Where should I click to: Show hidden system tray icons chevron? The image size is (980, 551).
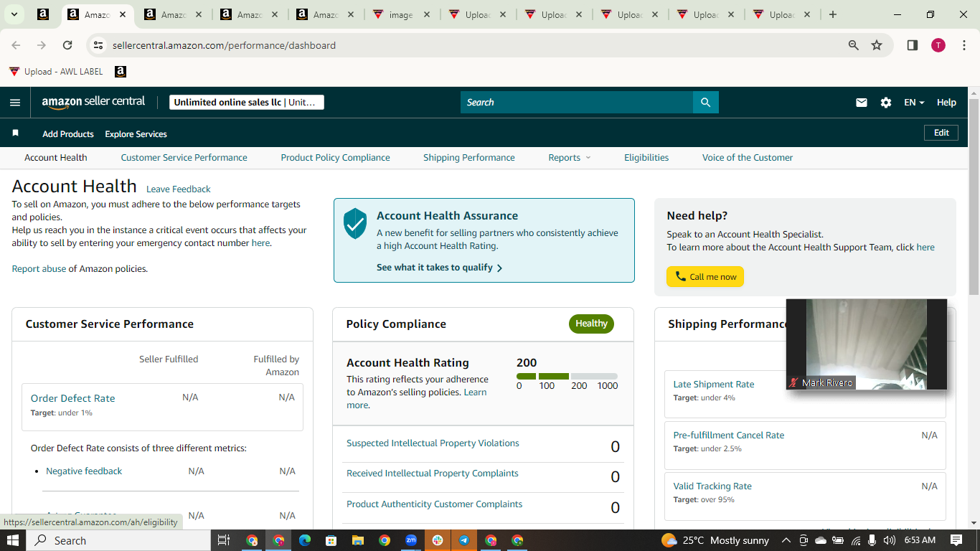coord(786,540)
